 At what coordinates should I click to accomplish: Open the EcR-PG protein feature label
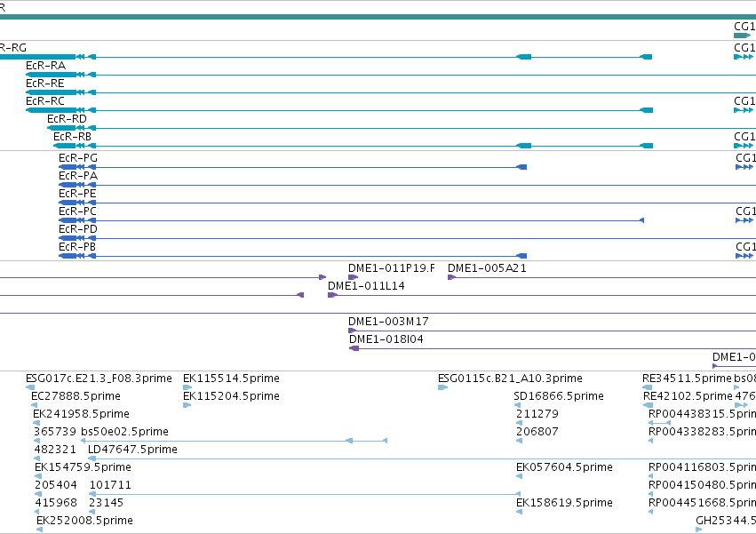(x=78, y=158)
